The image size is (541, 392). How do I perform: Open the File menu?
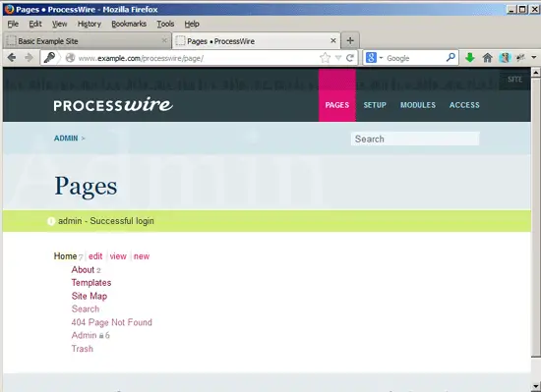[x=13, y=24]
